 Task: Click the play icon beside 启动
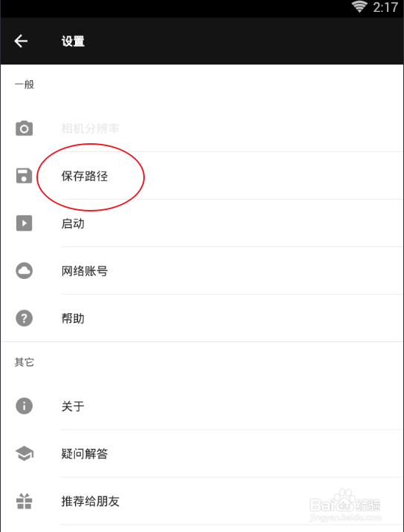[x=24, y=223]
